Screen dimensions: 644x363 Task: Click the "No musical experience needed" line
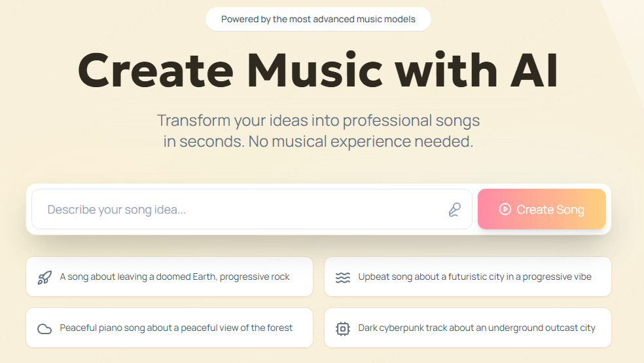point(361,142)
